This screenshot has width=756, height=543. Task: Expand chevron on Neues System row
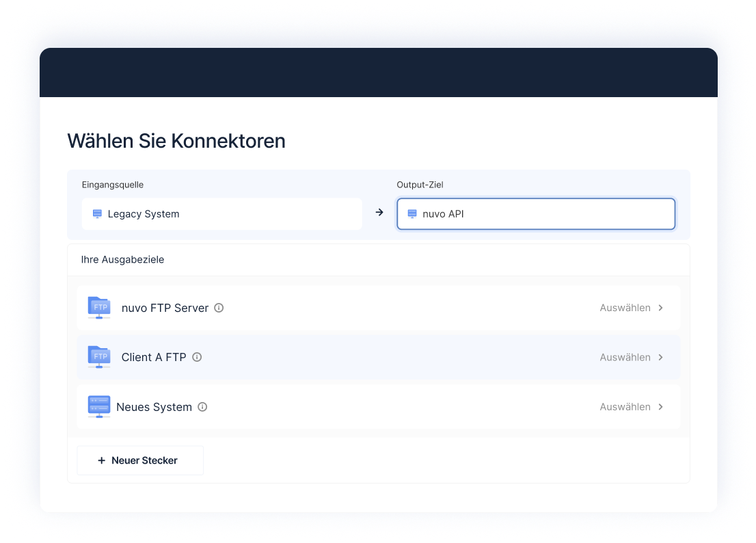tap(660, 406)
